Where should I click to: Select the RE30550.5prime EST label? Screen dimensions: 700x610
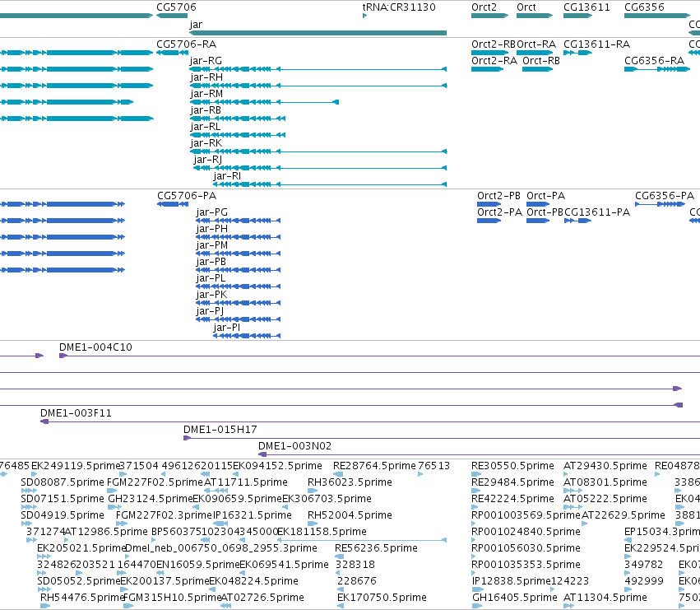pos(512,466)
